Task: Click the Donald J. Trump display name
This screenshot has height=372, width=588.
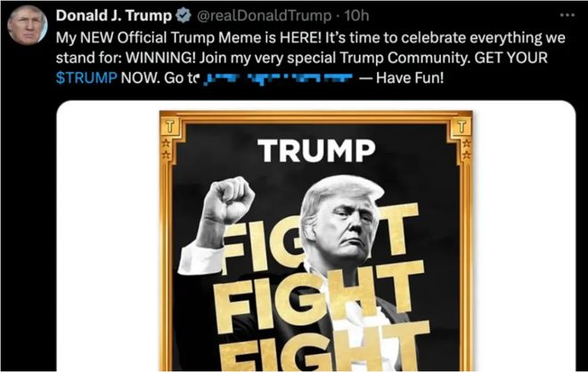Action: click(114, 16)
